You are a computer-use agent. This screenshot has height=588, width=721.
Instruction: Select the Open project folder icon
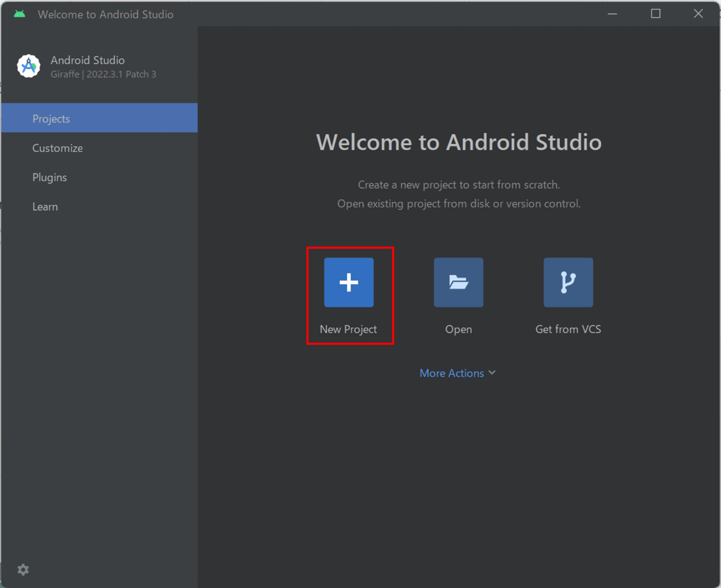tap(458, 282)
